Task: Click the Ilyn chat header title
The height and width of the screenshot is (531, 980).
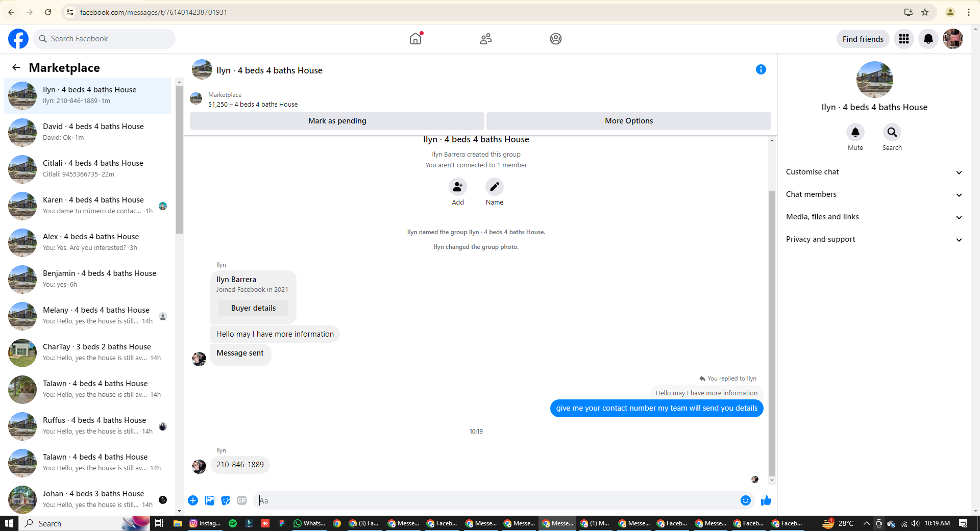Action: (x=269, y=70)
